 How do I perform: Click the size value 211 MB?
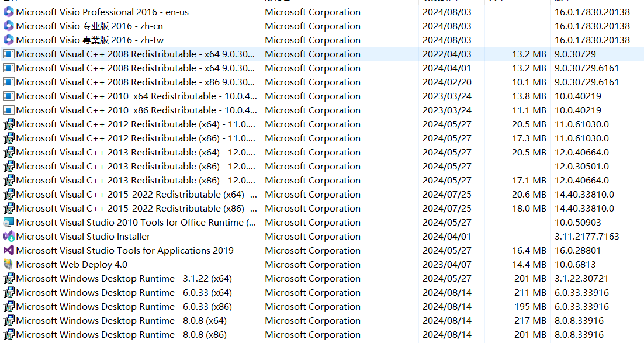530,293
